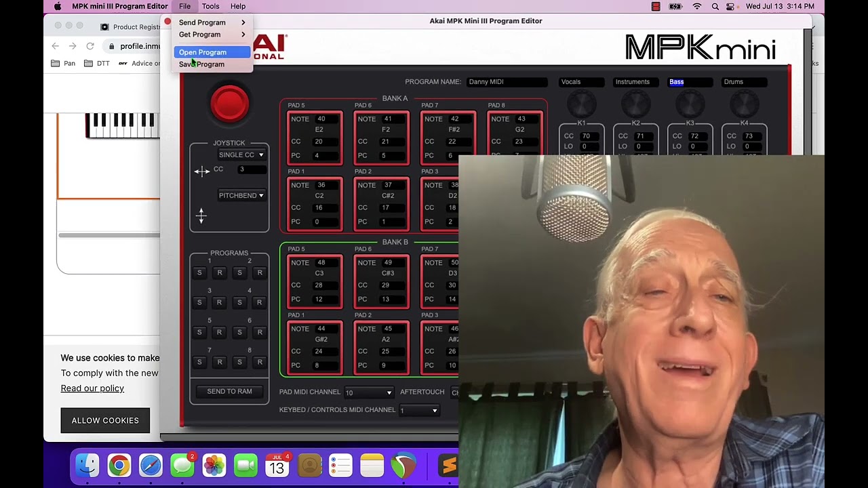Screen dimensions: 868x488
Task: Open Finder from the Dock
Action: [87, 466]
